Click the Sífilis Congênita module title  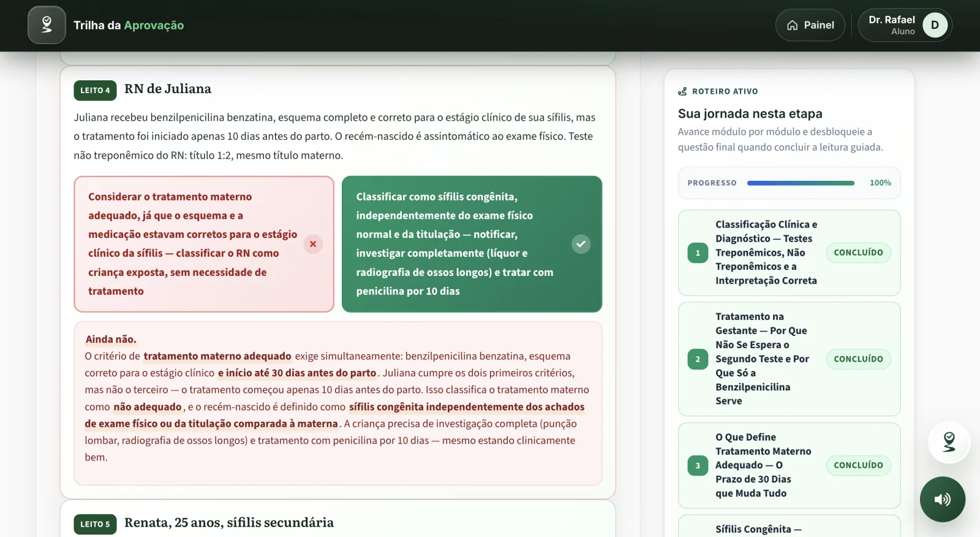coord(758,529)
